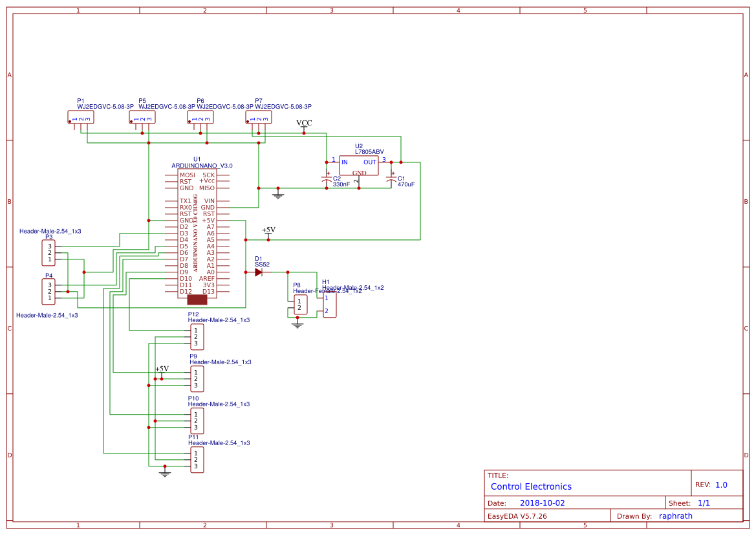Click the Control Electronics title text
The width and height of the screenshot is (756, 535).
[x=531, y=486]
